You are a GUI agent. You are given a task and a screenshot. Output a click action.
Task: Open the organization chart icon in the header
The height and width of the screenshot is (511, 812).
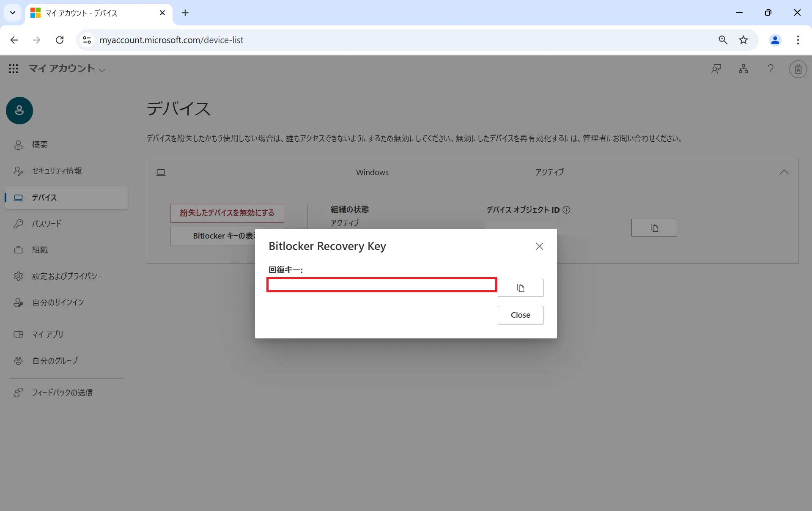click(x=743, y=69)
